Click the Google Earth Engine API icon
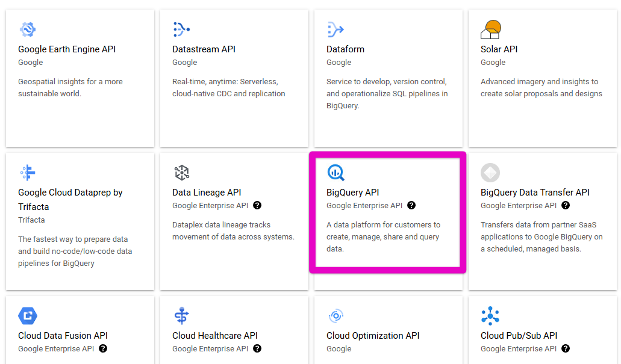The height and width of the screenshot is (364, 621). 28,29
